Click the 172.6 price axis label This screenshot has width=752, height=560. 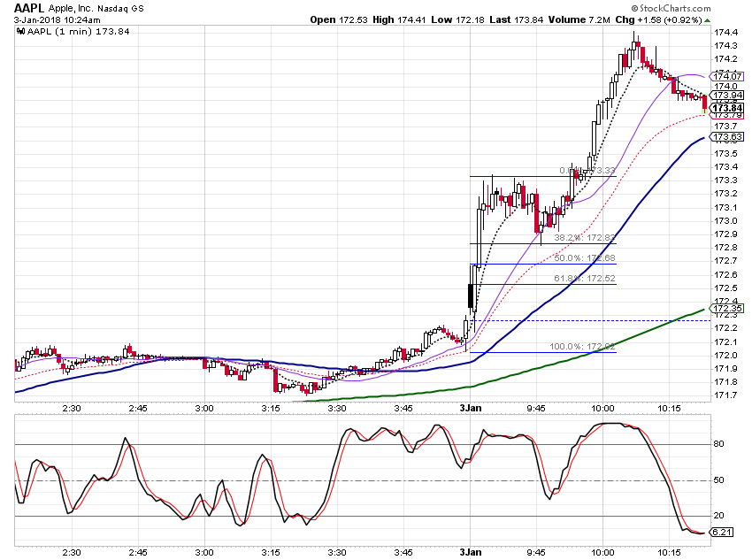[725, 275]
